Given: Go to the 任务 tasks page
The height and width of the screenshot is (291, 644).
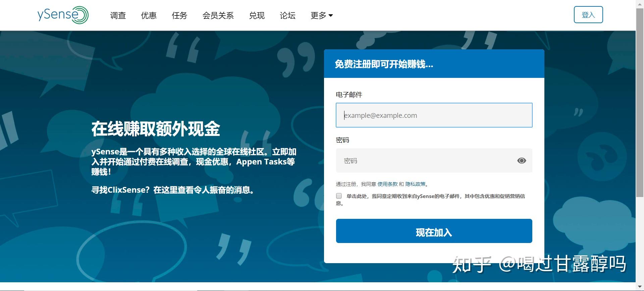Looking at the screenshot, I should coord(179,15).
